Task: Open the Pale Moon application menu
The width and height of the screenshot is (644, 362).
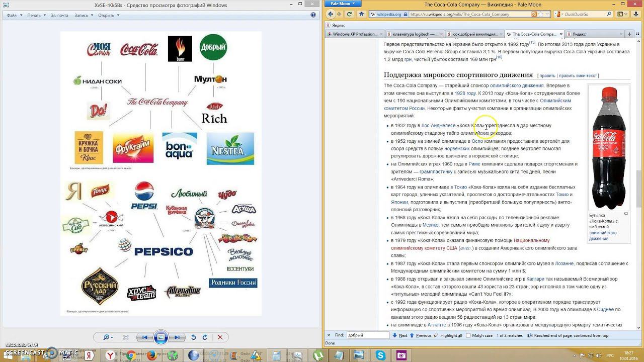Action: [x=342, y=4]
